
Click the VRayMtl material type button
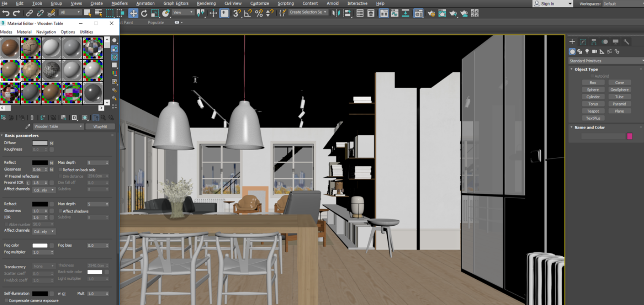100,126
